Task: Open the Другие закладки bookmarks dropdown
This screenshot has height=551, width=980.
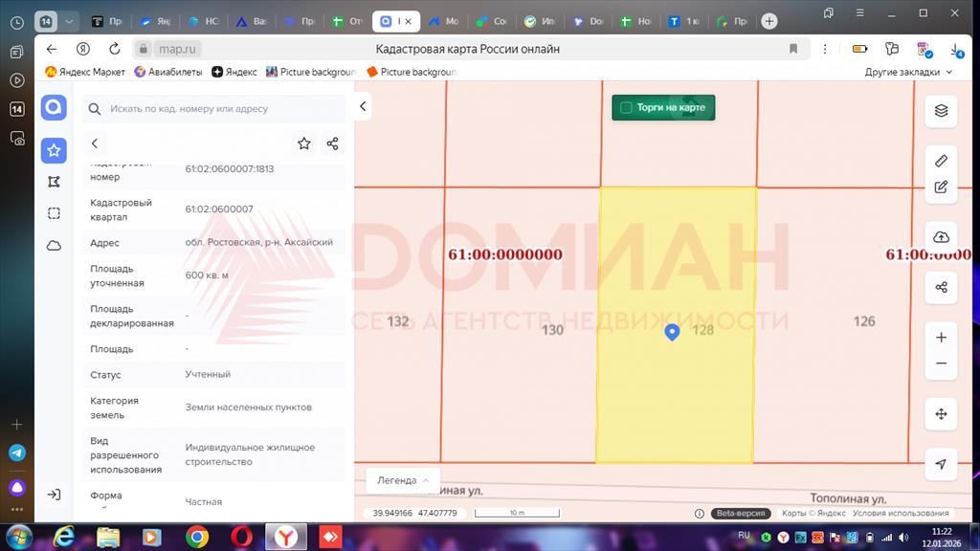Action: click(908, 72)
